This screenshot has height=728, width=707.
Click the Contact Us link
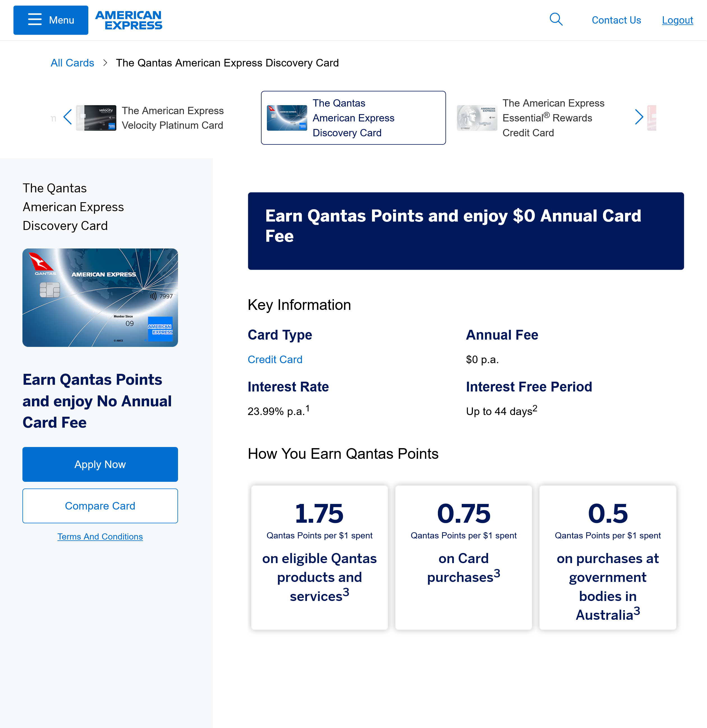pos(616,20)
